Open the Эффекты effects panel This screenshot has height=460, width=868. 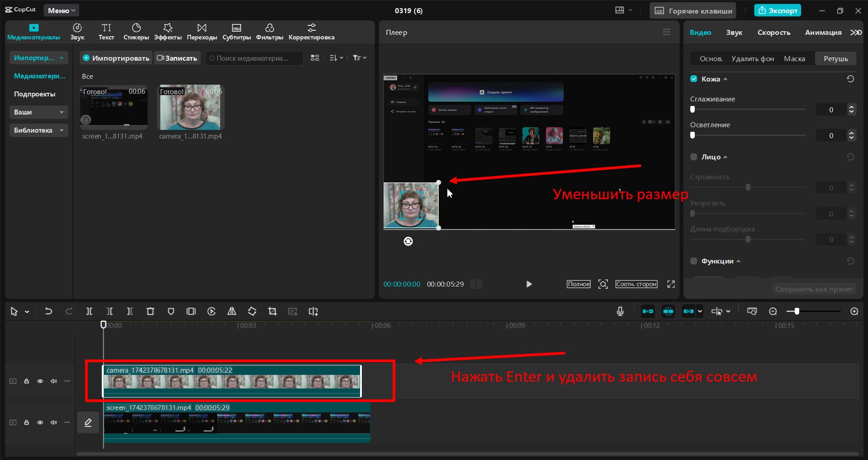168,32
